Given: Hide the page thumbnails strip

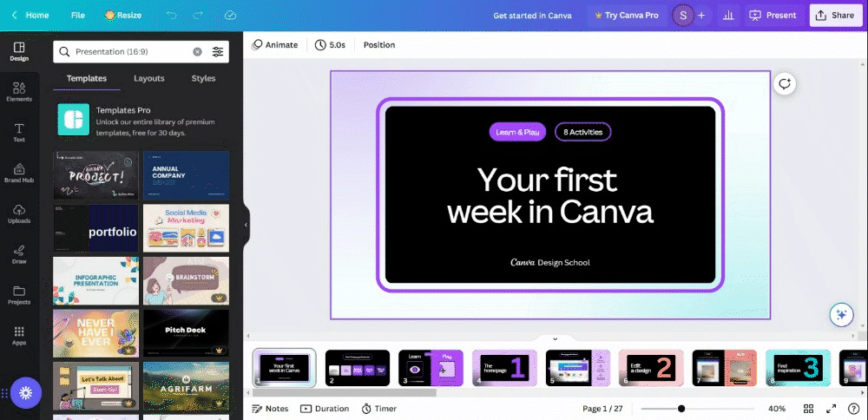Looking at the screenshot, I should [x=556, y=338].
